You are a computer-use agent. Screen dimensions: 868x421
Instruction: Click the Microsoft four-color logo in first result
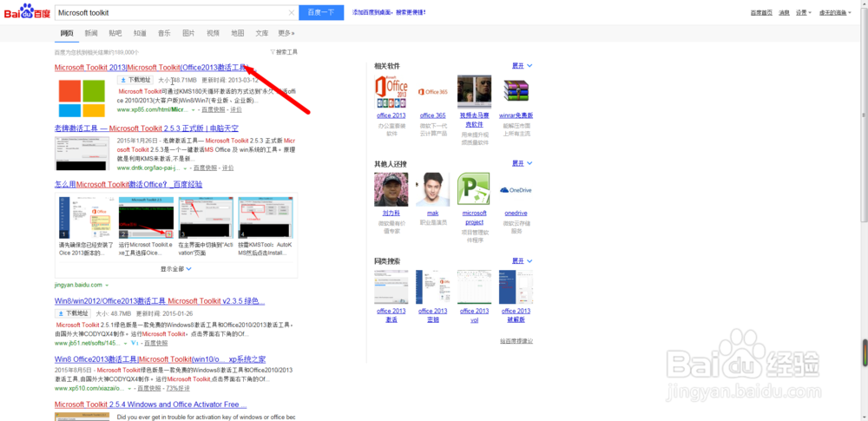(82, 98)
